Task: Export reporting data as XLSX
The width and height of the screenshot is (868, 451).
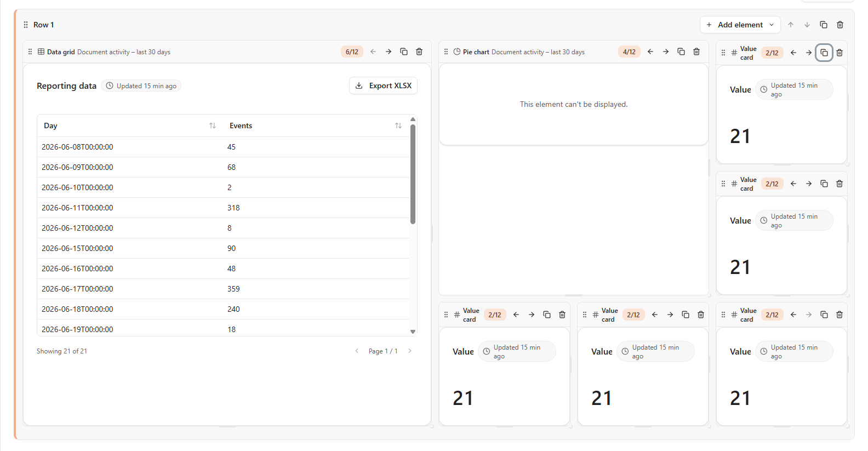Action: coord(383,85)
